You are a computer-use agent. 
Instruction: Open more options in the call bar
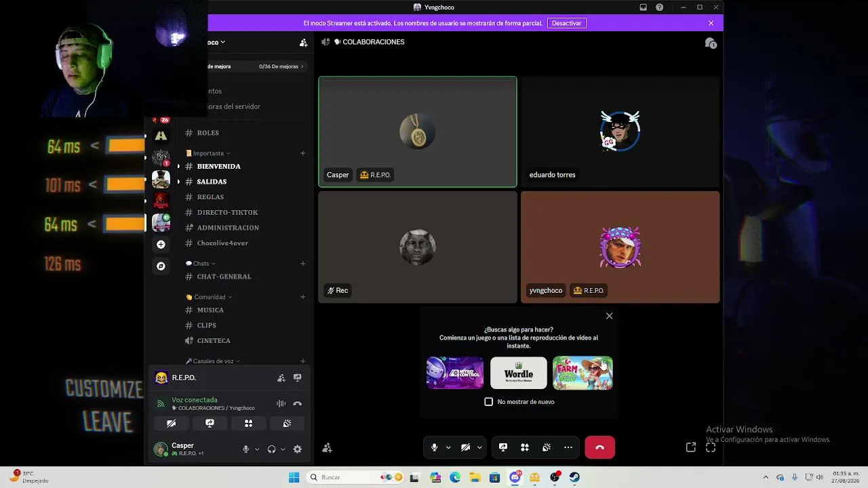pyautogui.click(x=568, y=447)
